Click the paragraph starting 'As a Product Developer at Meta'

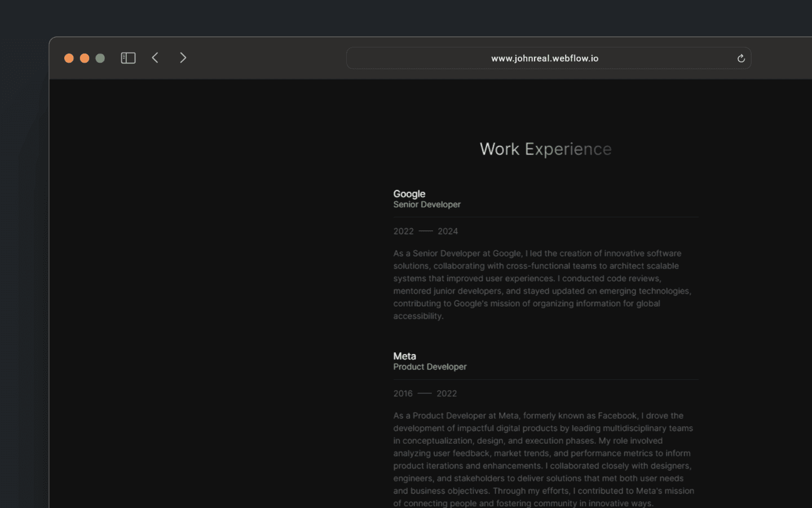click(544, 459)
